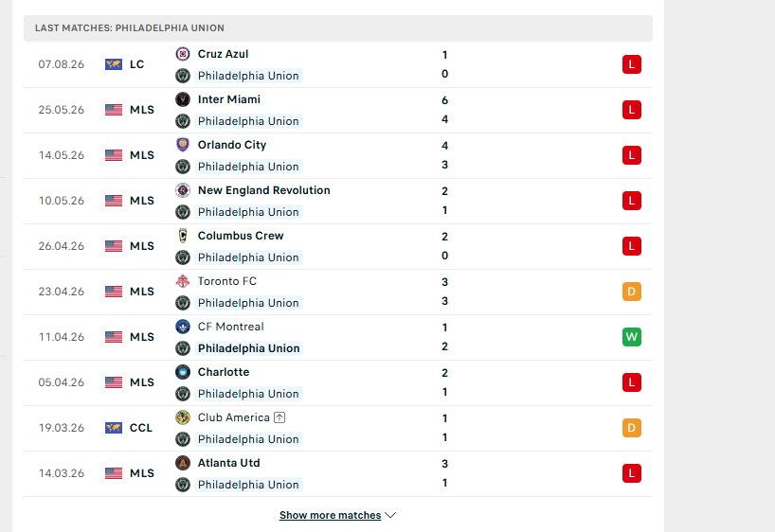Open the L badge for Cruz Azul match

[632, 64]
